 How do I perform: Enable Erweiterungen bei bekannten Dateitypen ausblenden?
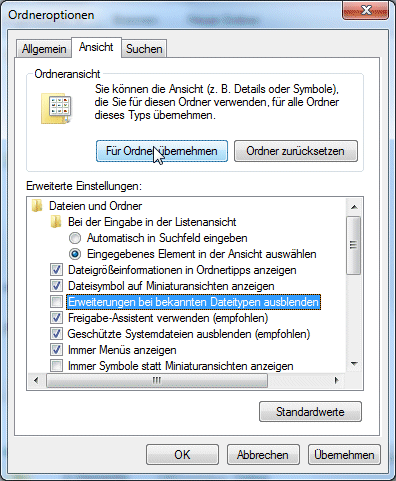(56, 302)
